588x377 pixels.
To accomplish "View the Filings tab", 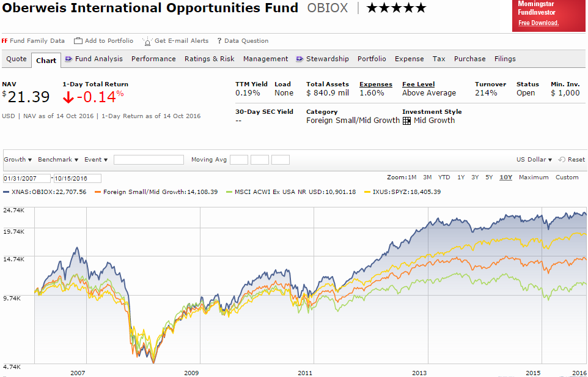I will pyautogui.click(x=505, y=59).
